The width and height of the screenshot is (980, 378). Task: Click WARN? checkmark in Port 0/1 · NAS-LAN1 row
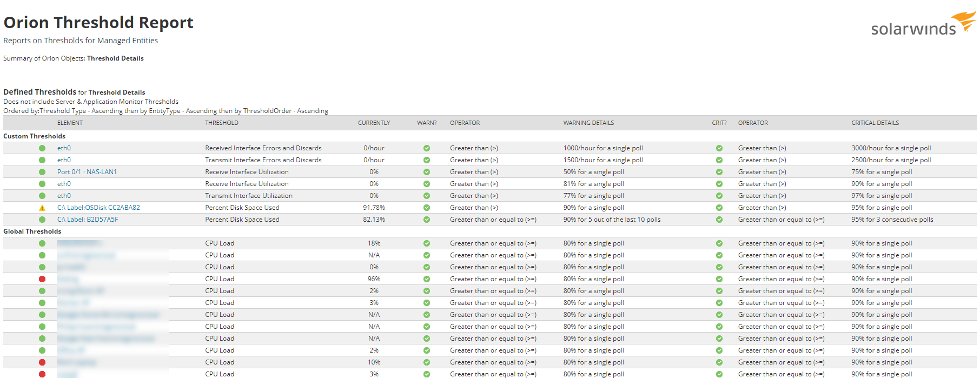coord(427,172)
